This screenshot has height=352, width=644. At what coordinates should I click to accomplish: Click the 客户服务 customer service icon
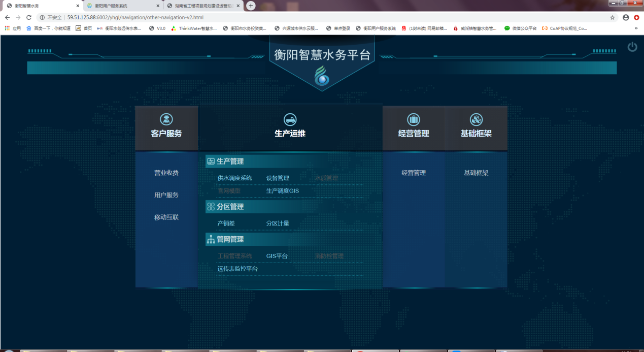pos(166,119)
